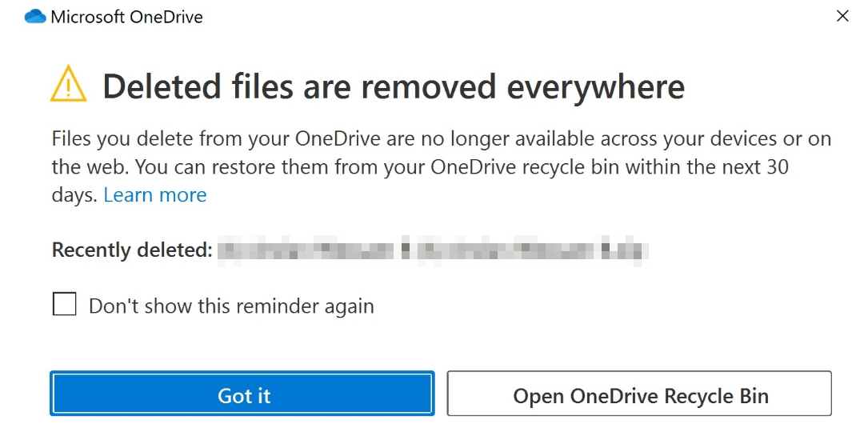Image resolution: width=868 pixels, height=440 pixels.
Task: Click the Deleted files are removed everywhere heading
Action: (x=394, y=87)
